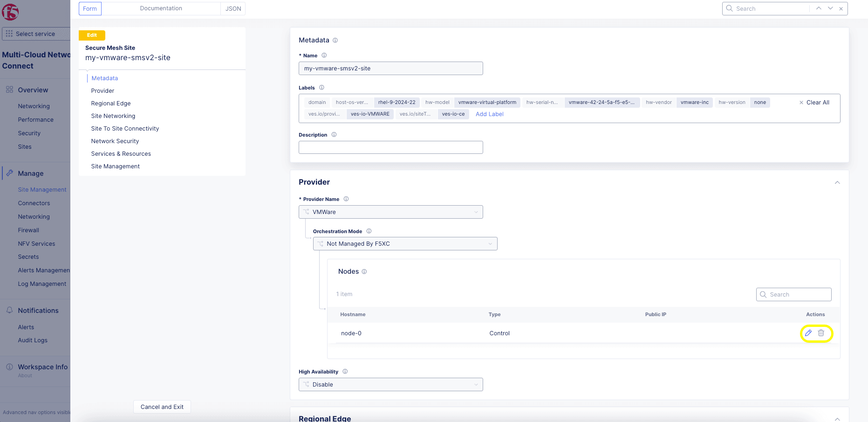Open NFV Services in sidebar
The height and width of the screenshot is (422, 868).
click(36, 243)
